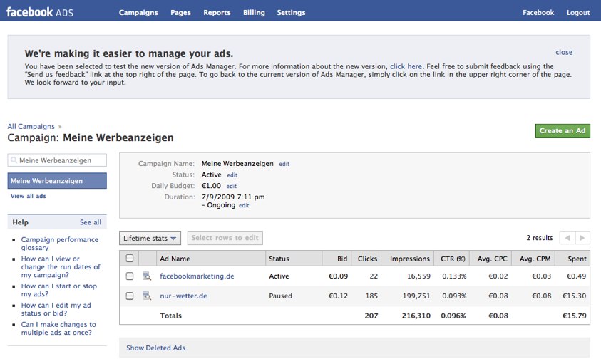Click the 0.133% CTR value
Image resolution: width=601 pixels, height=364 pixels.
pos(454,276)
